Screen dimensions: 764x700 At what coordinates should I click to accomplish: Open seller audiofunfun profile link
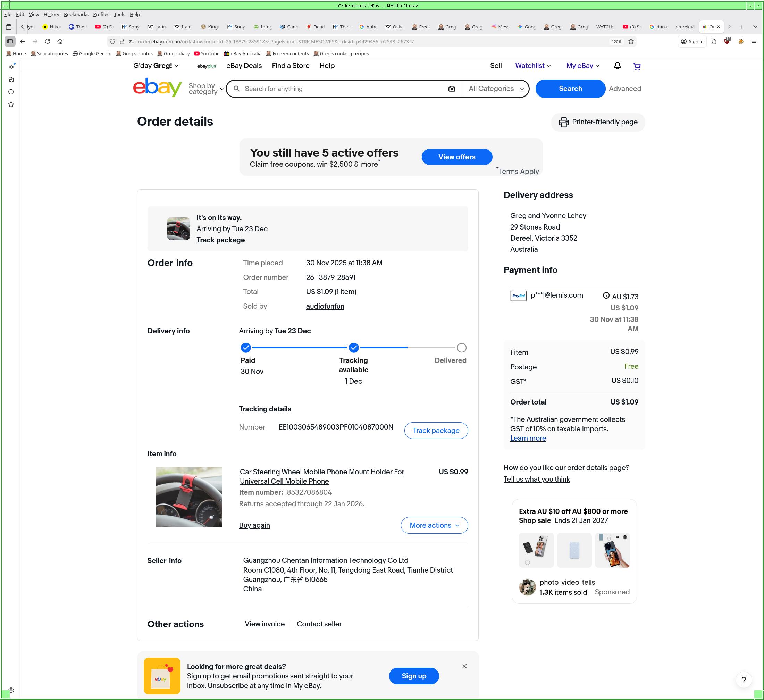(325, 306)
